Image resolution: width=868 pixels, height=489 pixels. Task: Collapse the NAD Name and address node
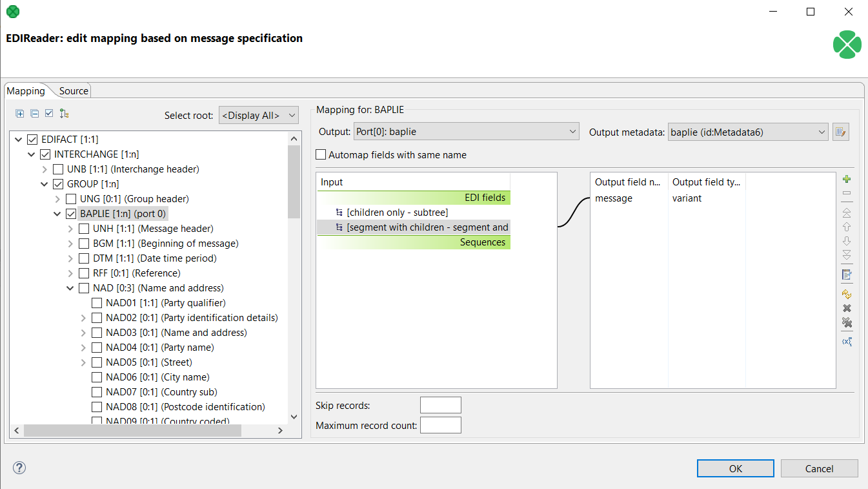(x=70, y=288)
